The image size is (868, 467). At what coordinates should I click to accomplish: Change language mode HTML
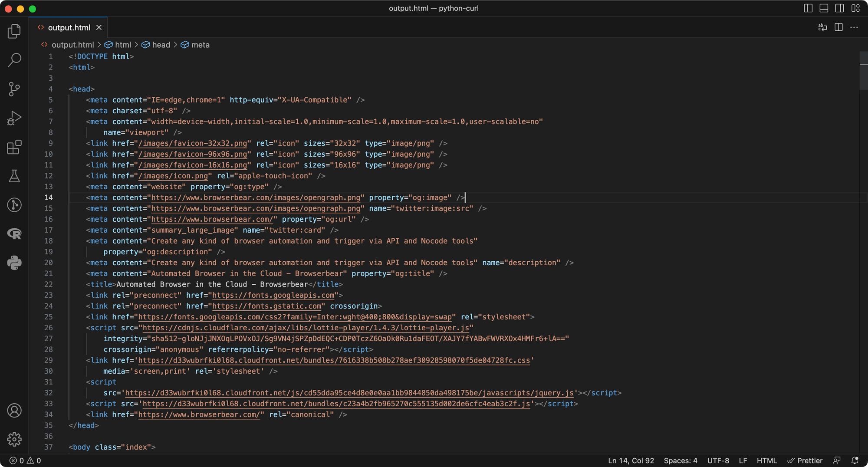click(767, 460)
